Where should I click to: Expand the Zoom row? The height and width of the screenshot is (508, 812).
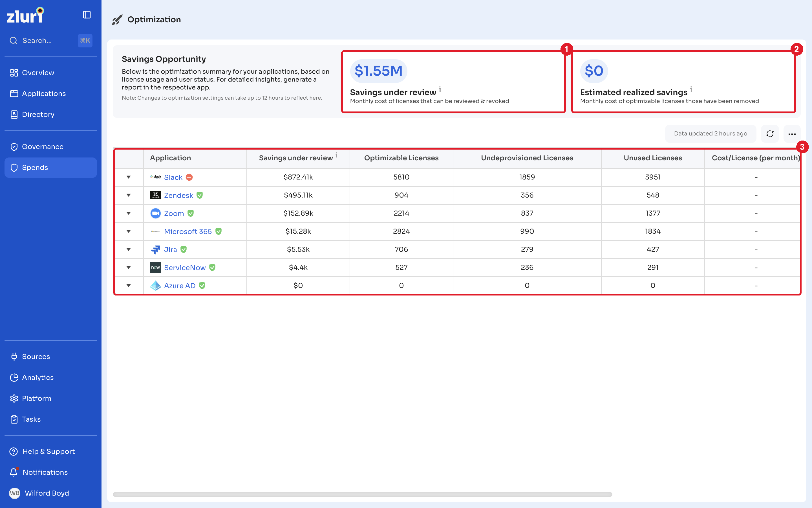[129, 213]
